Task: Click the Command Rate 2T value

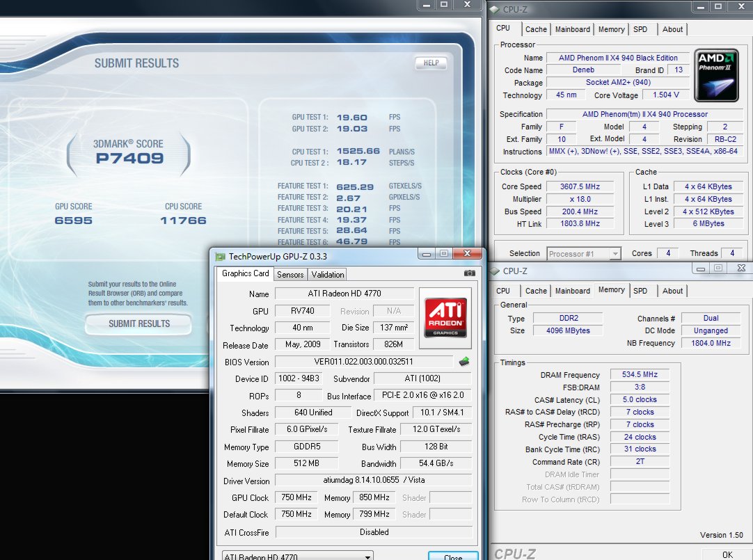Action: (640, 461)
